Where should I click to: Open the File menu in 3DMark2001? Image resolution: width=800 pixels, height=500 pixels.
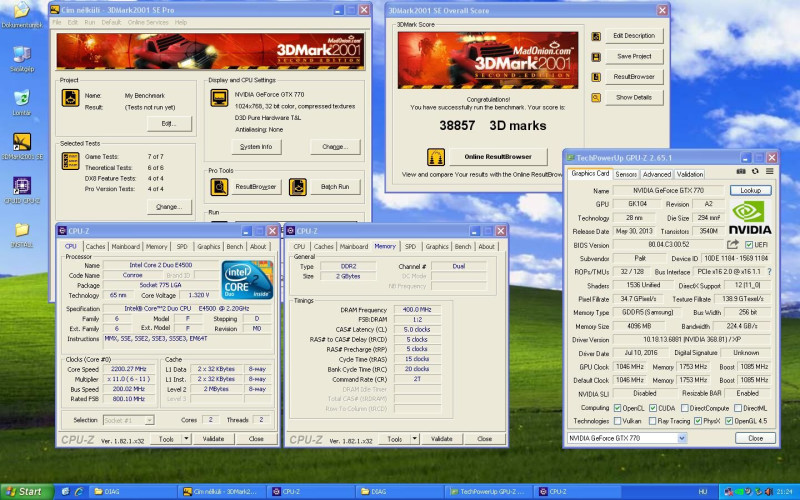pos(57,22)
